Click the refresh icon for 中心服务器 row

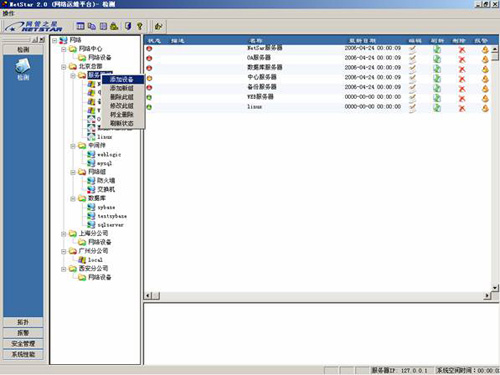pyautogui.click(x=437, y=79)
